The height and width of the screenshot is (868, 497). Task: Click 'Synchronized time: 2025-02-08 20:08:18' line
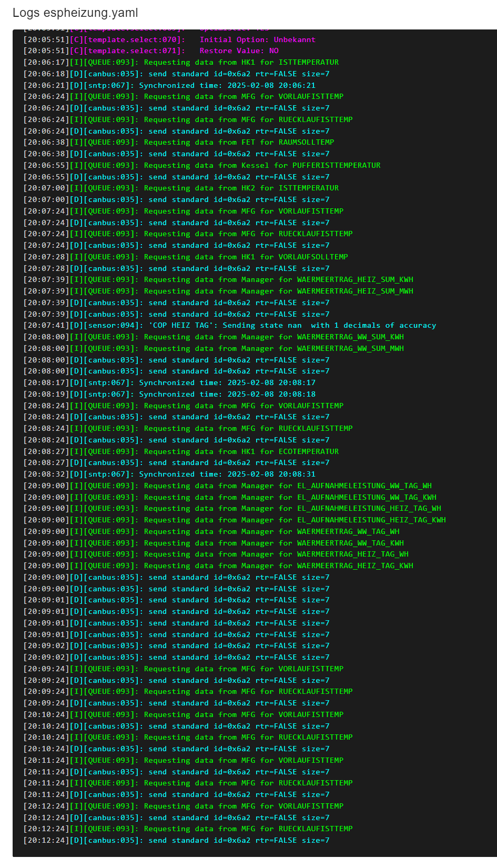click(169, 395)
